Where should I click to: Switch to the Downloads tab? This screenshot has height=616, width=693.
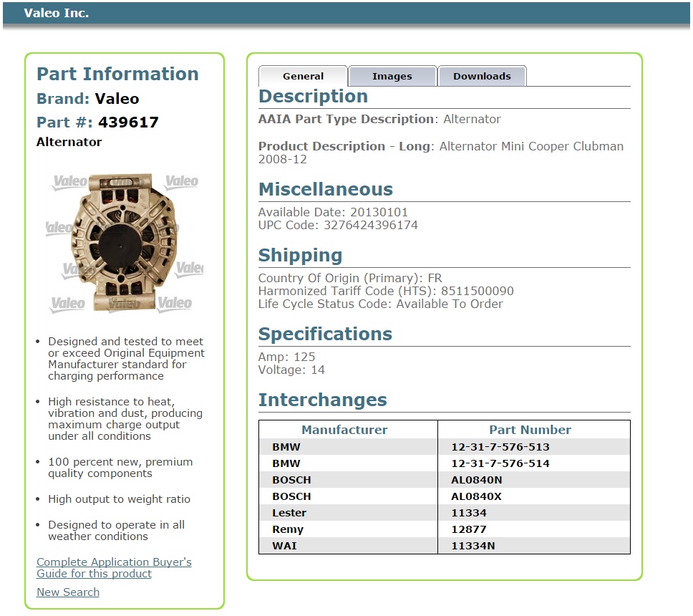482,76
